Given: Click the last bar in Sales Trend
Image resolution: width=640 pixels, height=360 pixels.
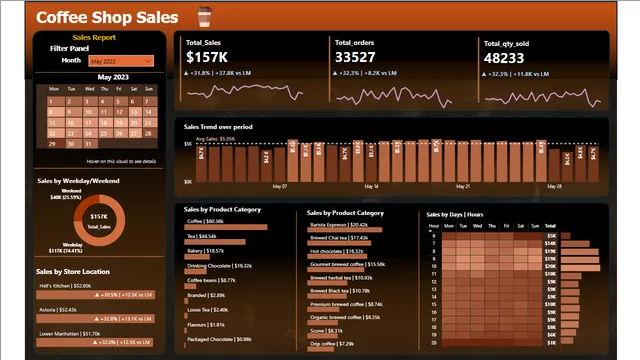Looking at the screenshot, I should click(593, 165).
